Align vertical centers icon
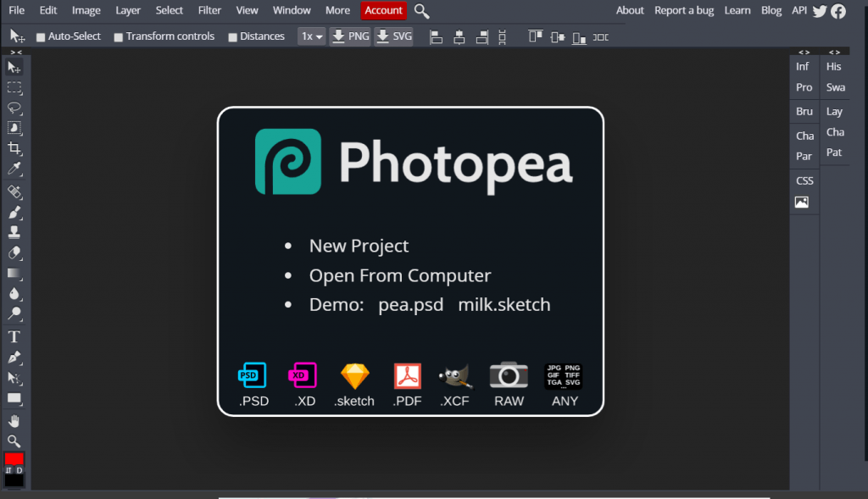Viewport: 868px width, 499px height. tap(558, 37)
